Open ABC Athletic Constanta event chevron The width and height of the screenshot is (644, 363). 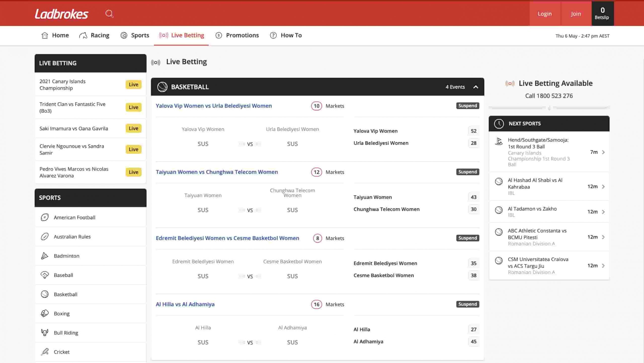pos(603,237)
